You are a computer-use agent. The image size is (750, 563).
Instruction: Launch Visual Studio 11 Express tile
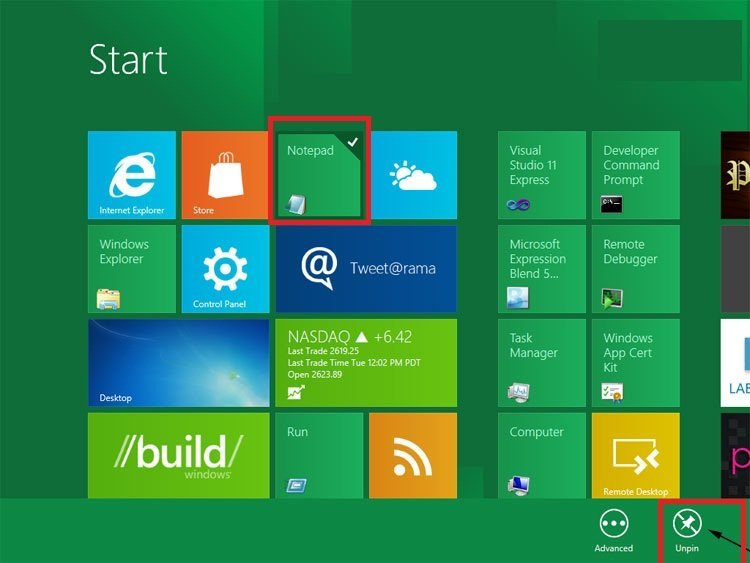click(541, 175)
